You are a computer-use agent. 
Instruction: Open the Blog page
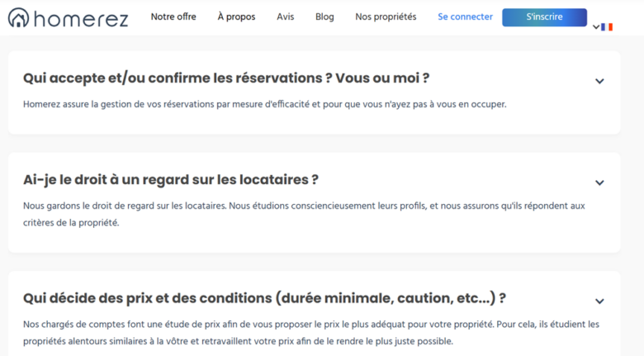click(x=324, y=17)
